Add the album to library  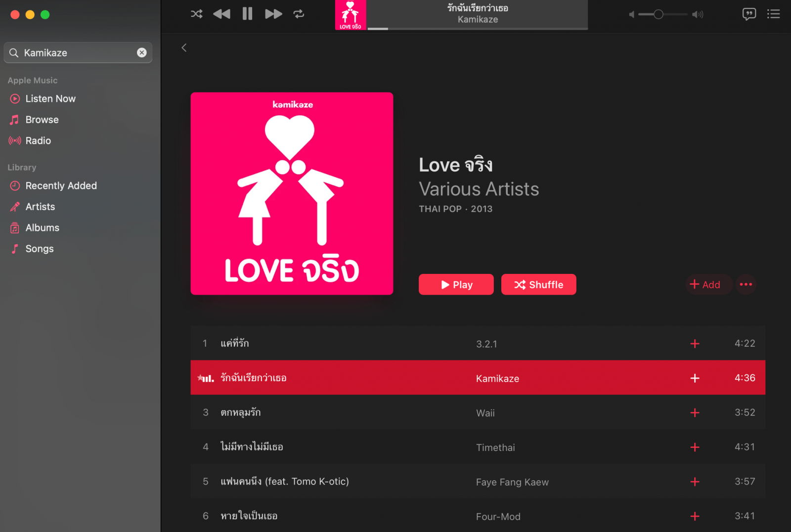coord(705,284)
